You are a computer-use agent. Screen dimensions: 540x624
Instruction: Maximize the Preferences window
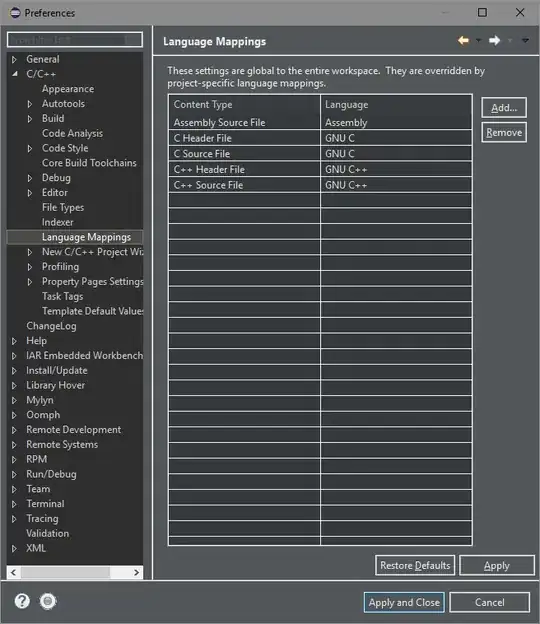[482, 13]
